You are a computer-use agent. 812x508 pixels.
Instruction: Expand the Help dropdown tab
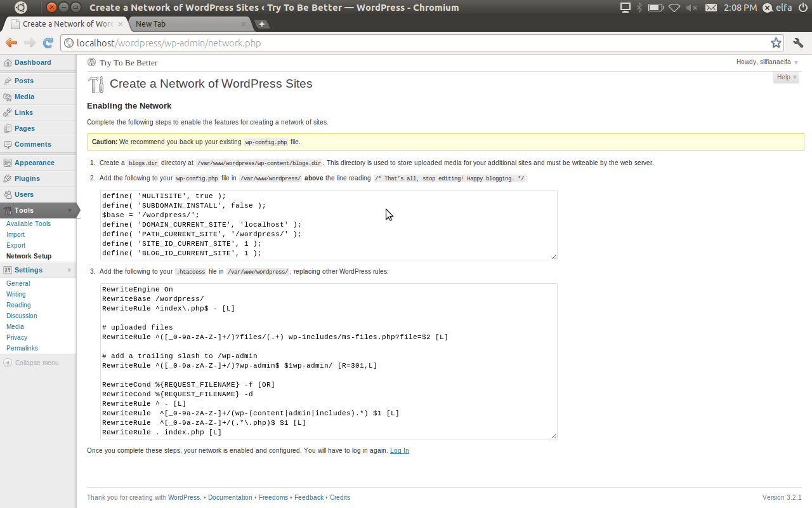pyautogui.click(x=786, y=77)
